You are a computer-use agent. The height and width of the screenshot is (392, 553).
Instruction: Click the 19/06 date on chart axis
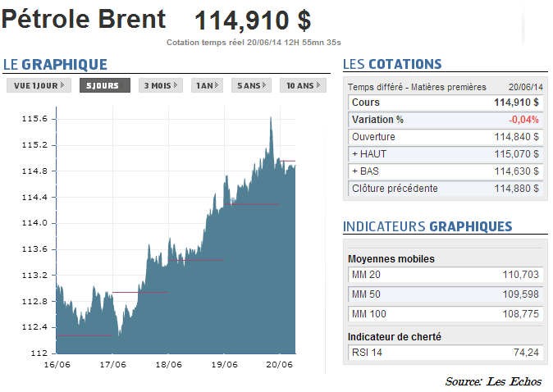(224, 365)
